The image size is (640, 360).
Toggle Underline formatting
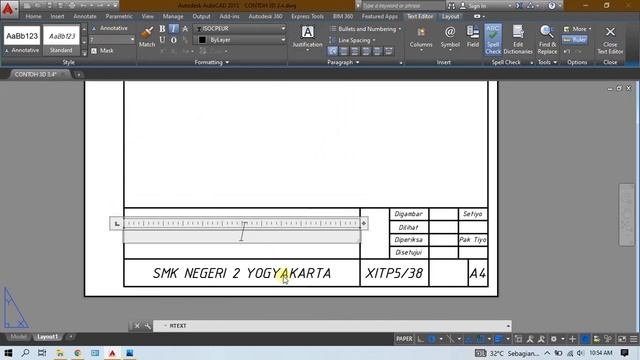(x=162, y=40)
